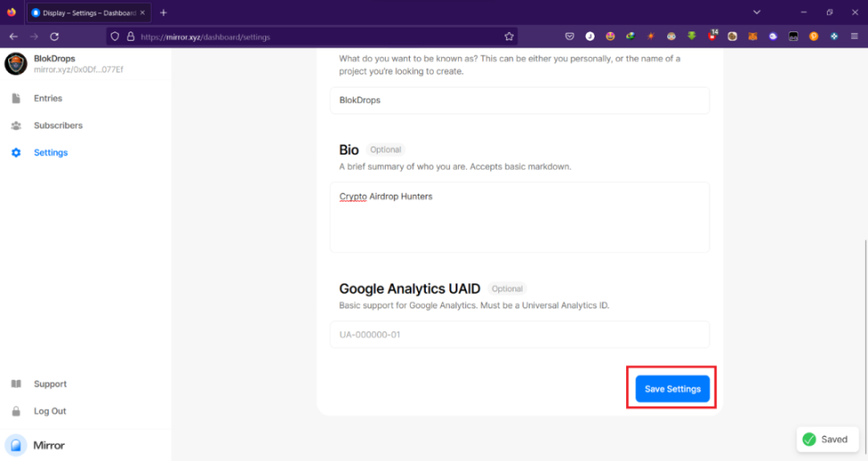
Task: Click the display name field containing BlokDrops
Action: [520, 100]
